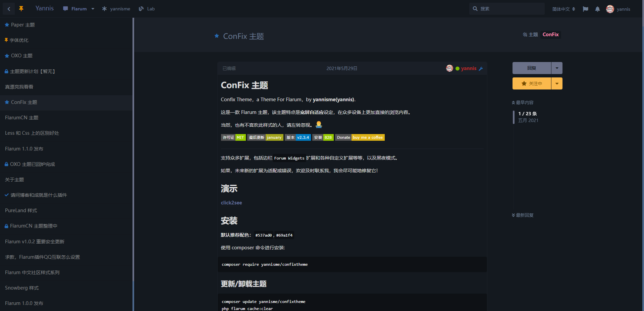The image size is (644, 311).
Task: Open the yannis user menu
Action: pyautogui.click(x=618, y=9)
